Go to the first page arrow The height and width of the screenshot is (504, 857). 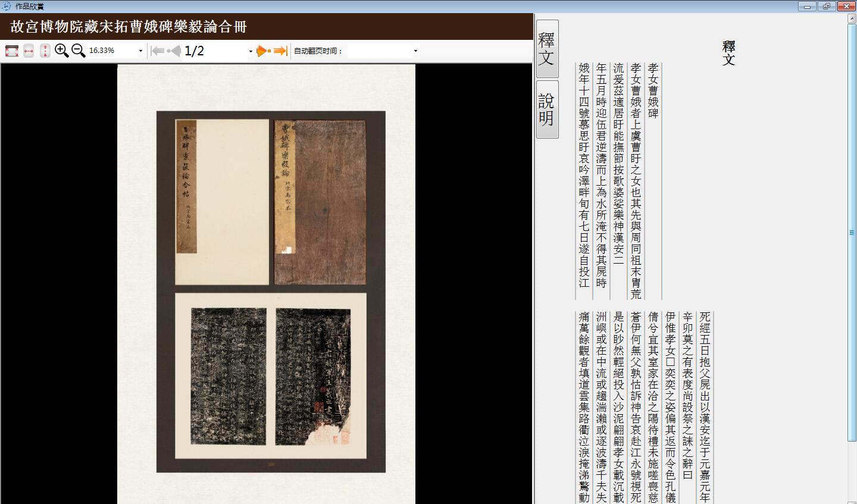pos(157,51)
